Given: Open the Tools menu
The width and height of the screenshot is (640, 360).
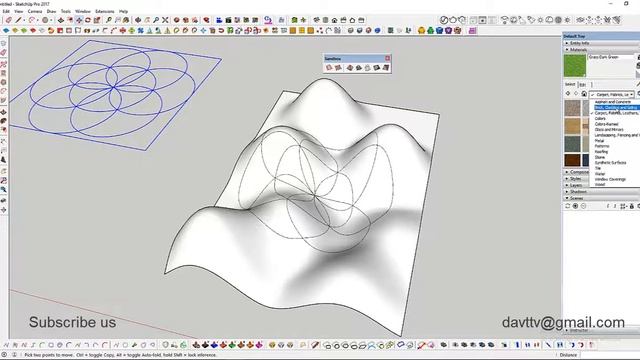Looking at the screenshot, I should 65,11.
